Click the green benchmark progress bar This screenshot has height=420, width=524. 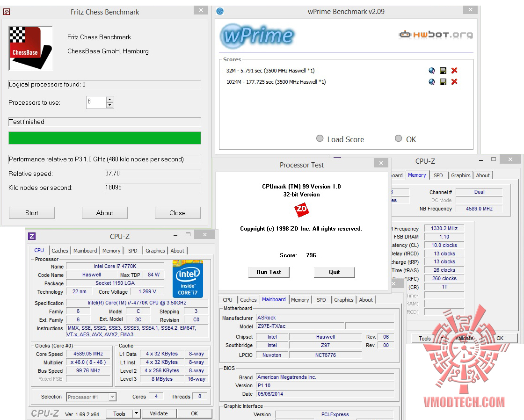(105, 138)
